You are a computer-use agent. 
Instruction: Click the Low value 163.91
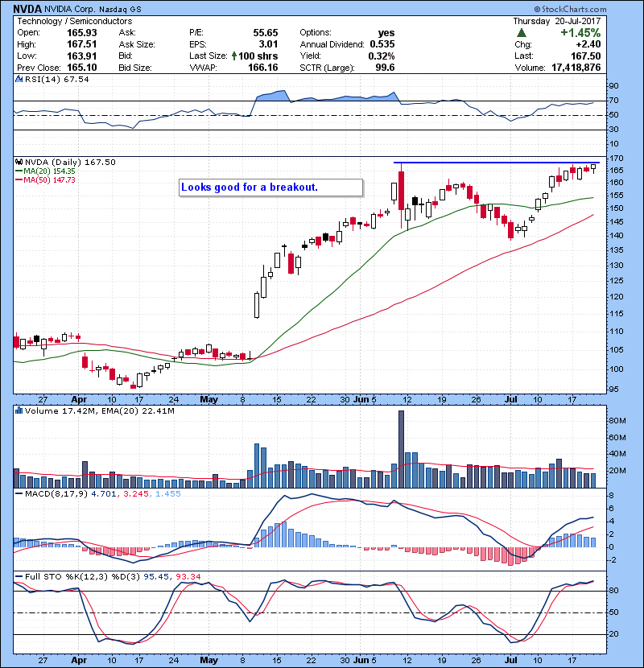[82, 56]
